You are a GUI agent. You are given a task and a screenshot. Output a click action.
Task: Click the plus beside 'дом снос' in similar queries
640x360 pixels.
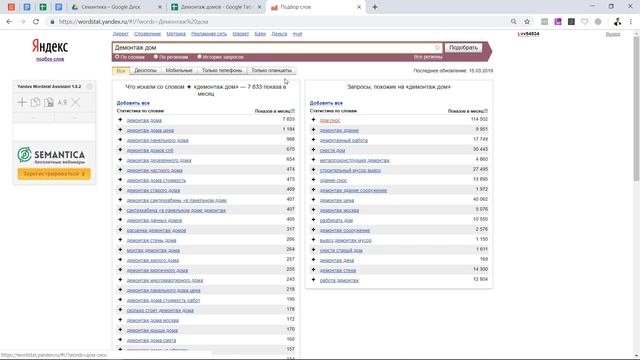coord(313,120)
